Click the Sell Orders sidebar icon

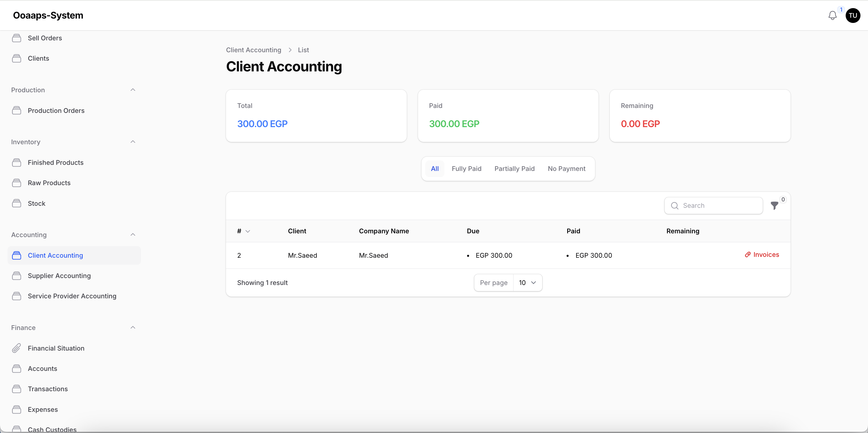point(17,38)
